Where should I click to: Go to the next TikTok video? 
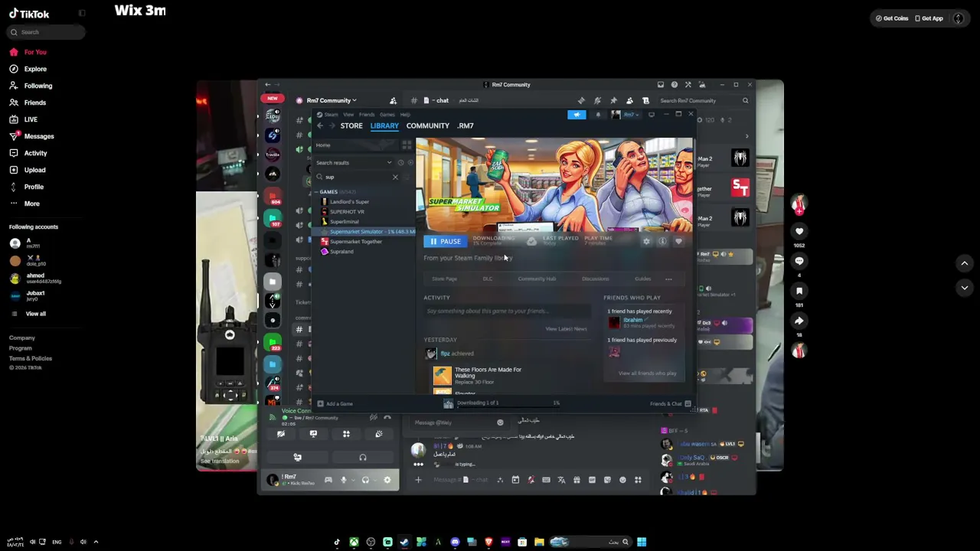point(965,288)
